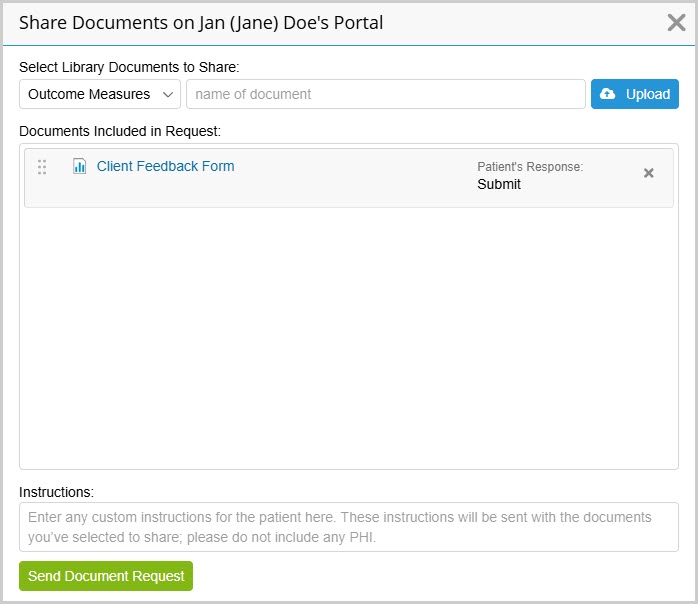Click the chart icon beside Client Feedback Form

pyautogui.click(x=79, y=166)
